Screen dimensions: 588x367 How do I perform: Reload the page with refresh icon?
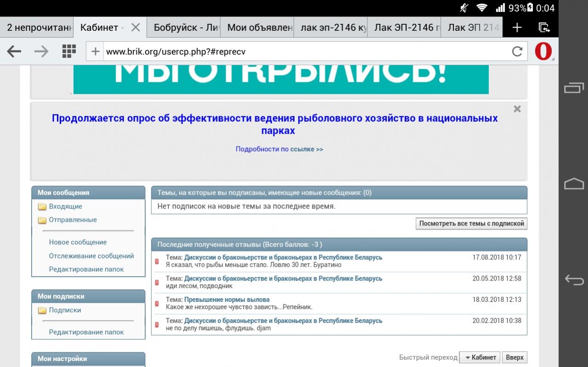(517, 51)
